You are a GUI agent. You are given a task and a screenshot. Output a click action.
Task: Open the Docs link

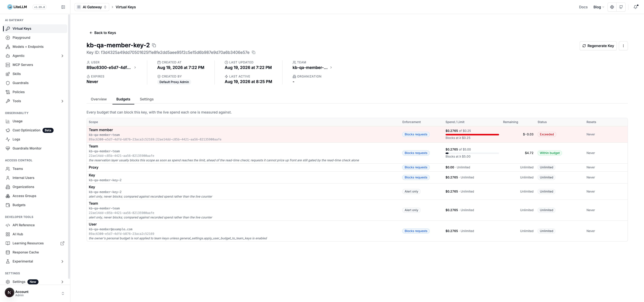583,7
